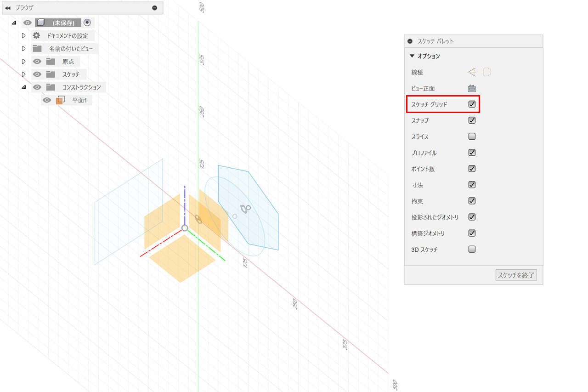Click the plane icon beside 平面1
The height and width of the screenshot is (392, 588).
coord(60,100)
